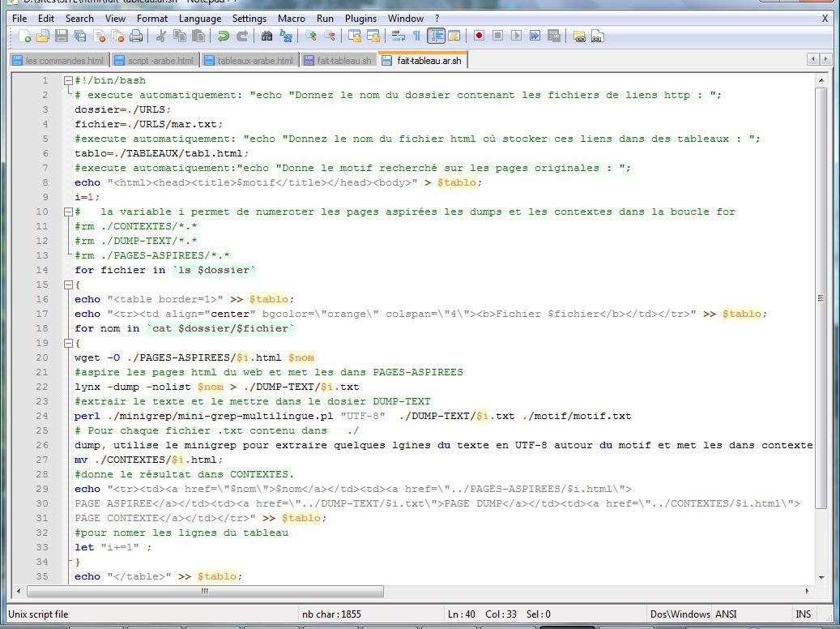Zoom out with magnifier minus icon
840x629 pixels.
pyautogui.click(x=330, y=36)
